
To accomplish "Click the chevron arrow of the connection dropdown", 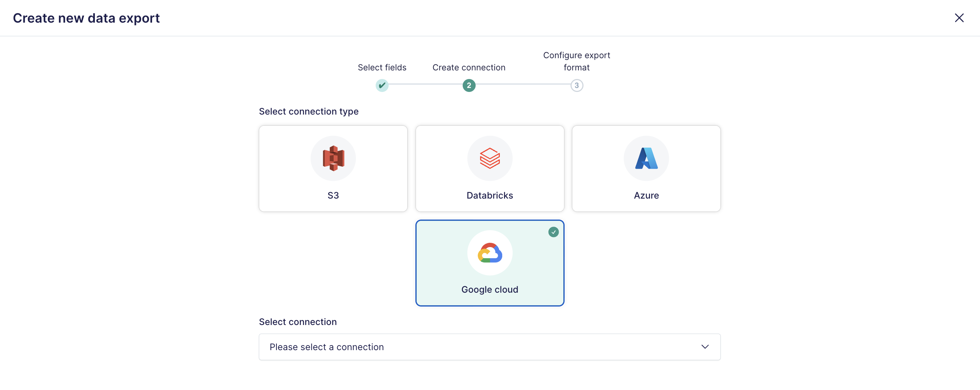I will pyautogui.click(x=705, y=347).
